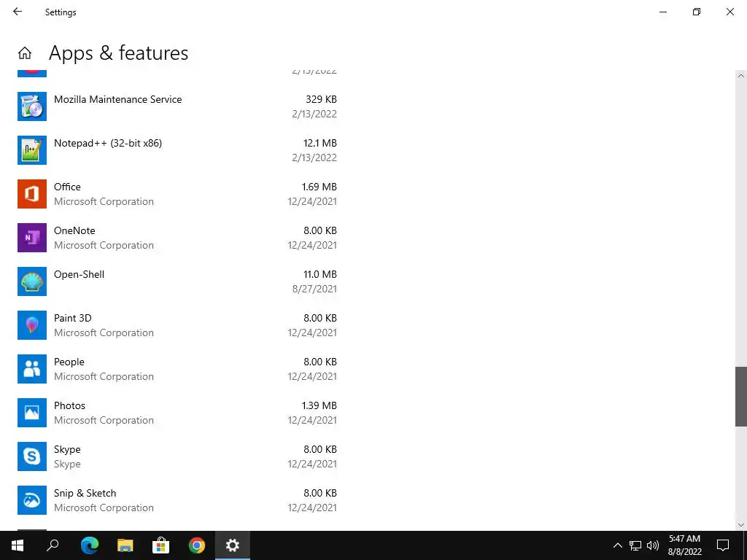Launch Google Chrome from taskbar
This screenshot has height=560, width=747.
(196, 545)
